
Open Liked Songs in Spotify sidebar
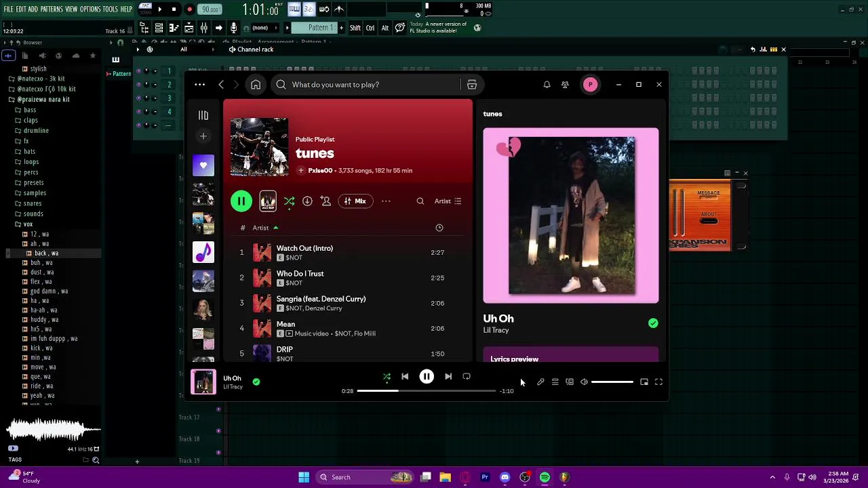203,165
